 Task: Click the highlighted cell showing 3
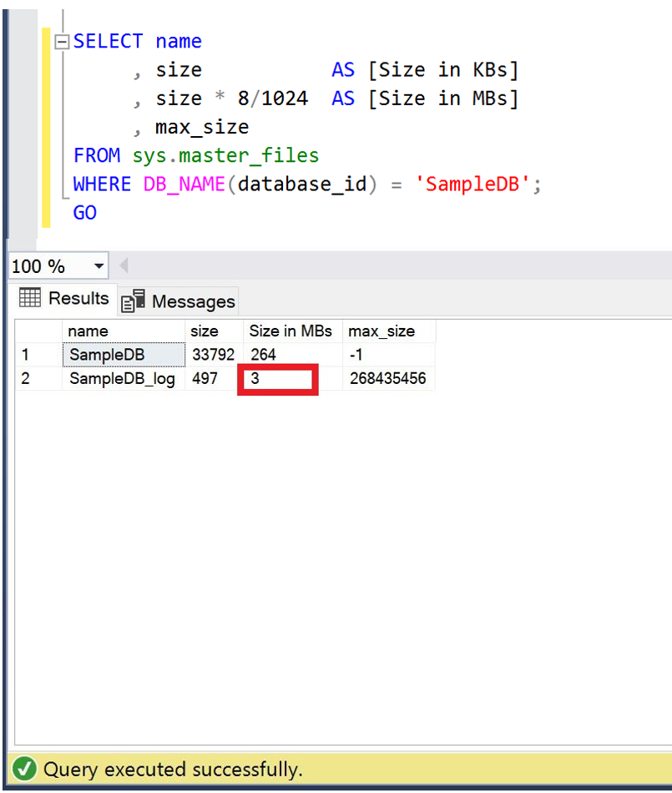point(277,380)
